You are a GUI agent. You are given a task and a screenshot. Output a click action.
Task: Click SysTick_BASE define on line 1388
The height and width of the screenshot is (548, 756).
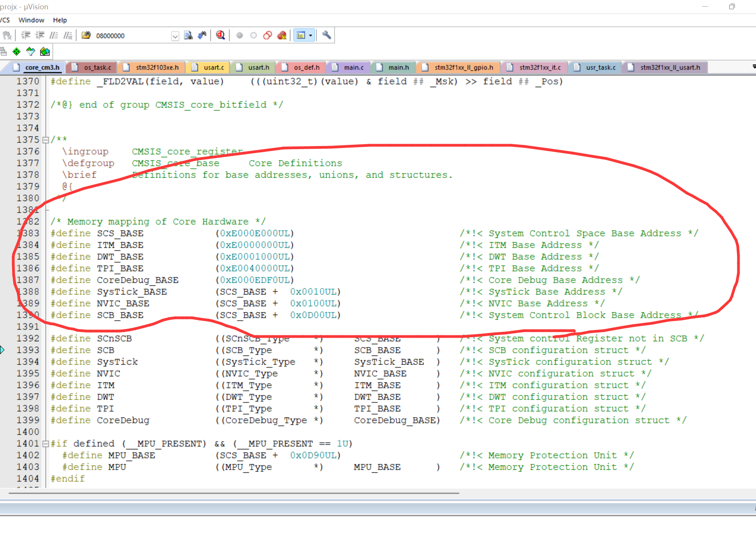[x=132, y=292]
